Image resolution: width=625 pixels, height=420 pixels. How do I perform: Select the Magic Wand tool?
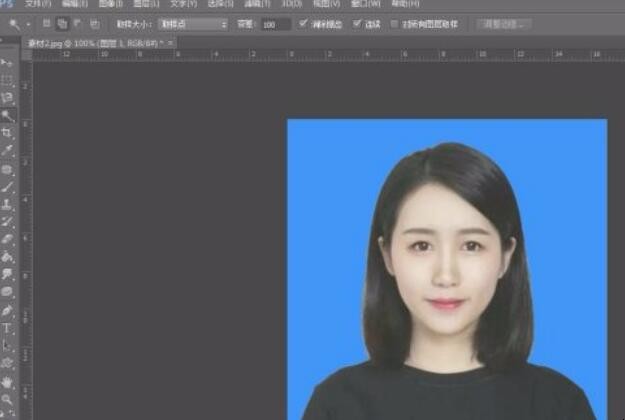coord(7,116)
